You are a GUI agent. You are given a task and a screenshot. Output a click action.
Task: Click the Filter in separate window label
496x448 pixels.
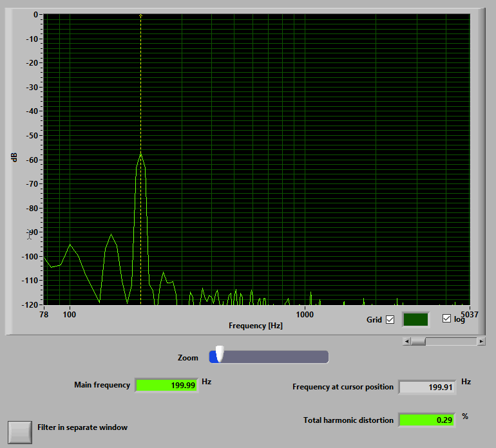82,427
